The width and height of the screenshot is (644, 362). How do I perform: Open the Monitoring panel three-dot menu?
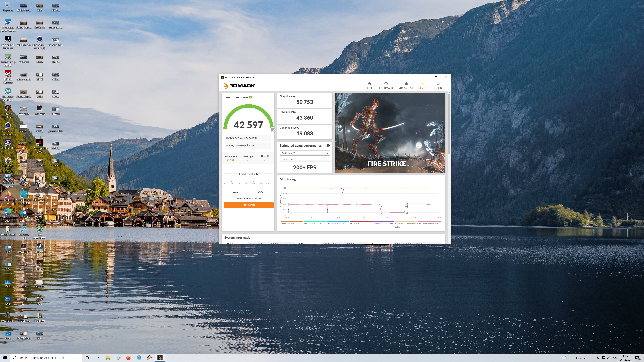(x=442, y=179)
